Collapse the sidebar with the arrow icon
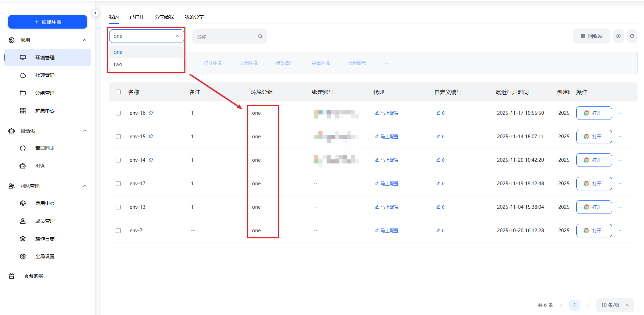 coord(95,13)
